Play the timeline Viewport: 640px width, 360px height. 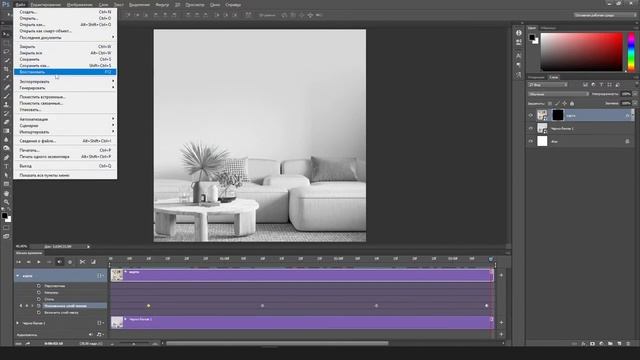tap(39, 262)
